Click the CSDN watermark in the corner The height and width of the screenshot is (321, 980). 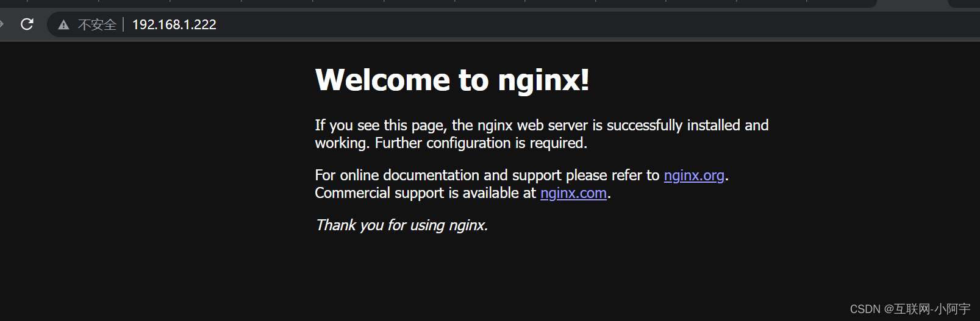coord(910,309)
